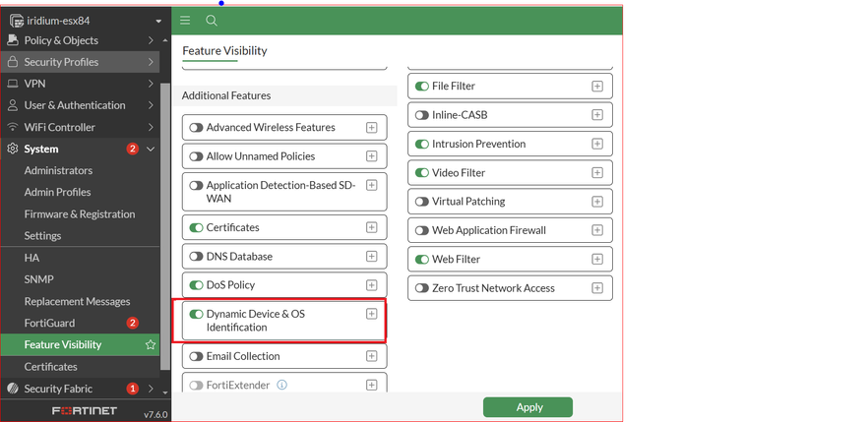The height and width of the screenshot is (422, 868).
Task: Click the sidebar vertical scrollbar
Action: pyautogui.click(x=164, y=226)
